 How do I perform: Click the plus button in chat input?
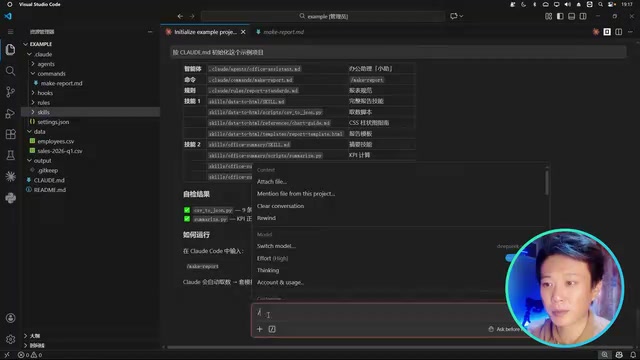(260, 329)
